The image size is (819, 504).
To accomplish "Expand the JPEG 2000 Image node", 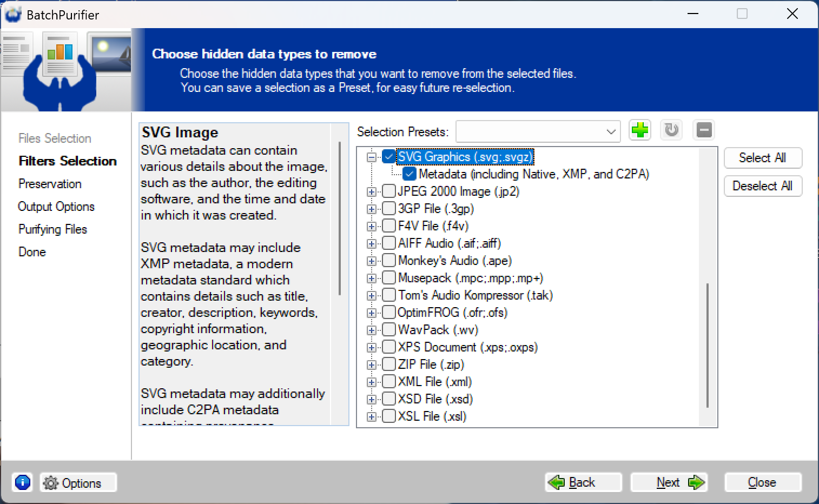I will [372, 192].
